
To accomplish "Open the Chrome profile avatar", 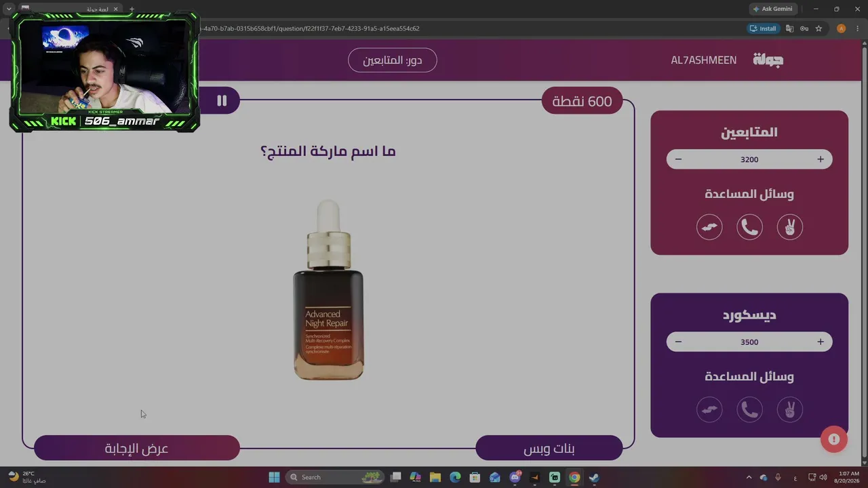I will pyautogui.click(x=841, y=28).
